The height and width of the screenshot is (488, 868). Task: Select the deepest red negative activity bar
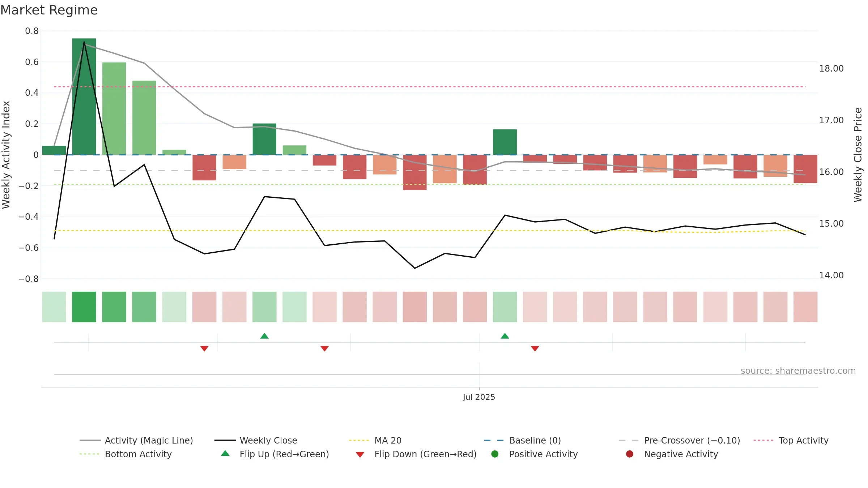pos(415,172)
